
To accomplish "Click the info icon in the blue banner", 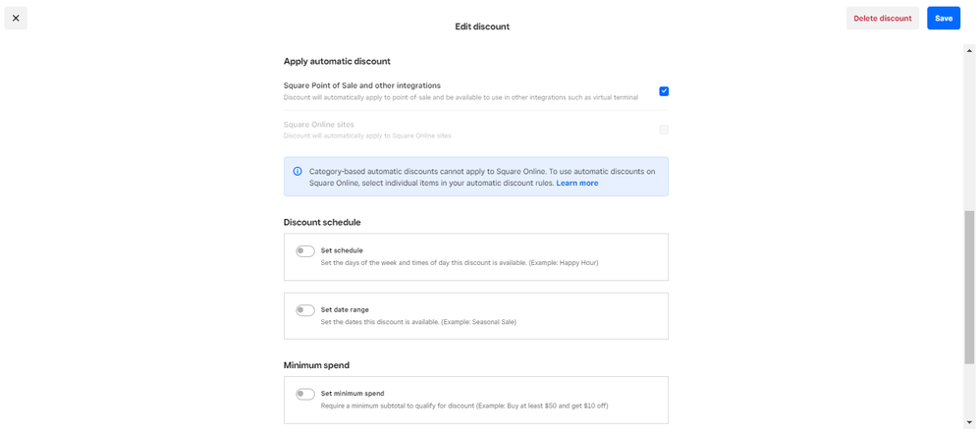I will [x=298, y=171].
